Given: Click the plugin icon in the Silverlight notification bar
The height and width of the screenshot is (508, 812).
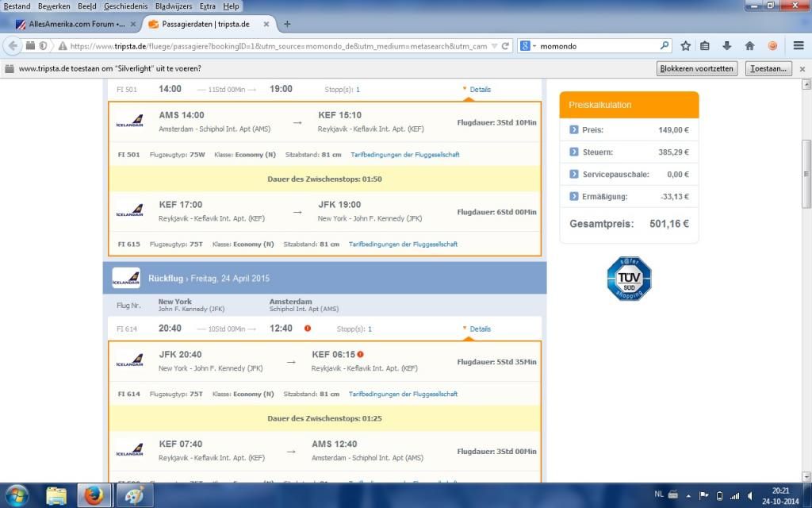Looking at the screenshot, I should [10, 68].
